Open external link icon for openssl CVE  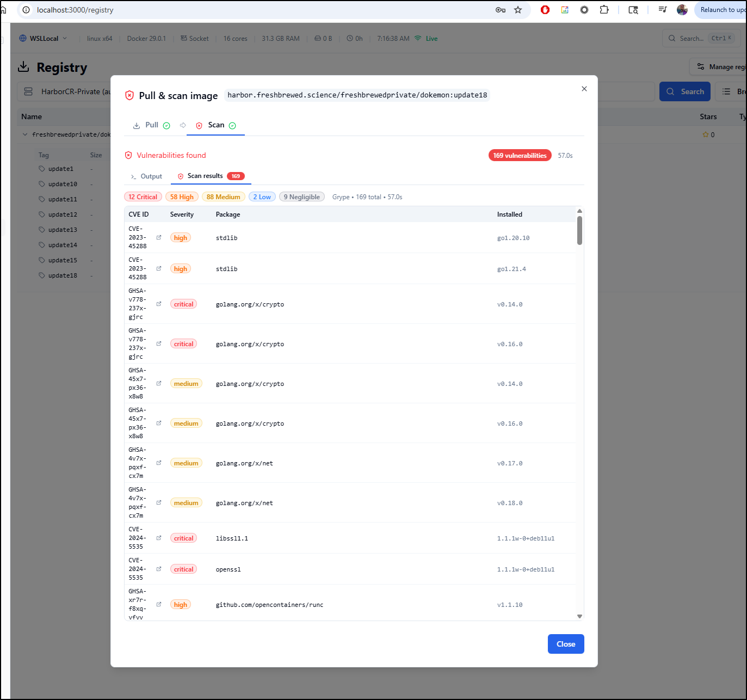pos(159,569)
